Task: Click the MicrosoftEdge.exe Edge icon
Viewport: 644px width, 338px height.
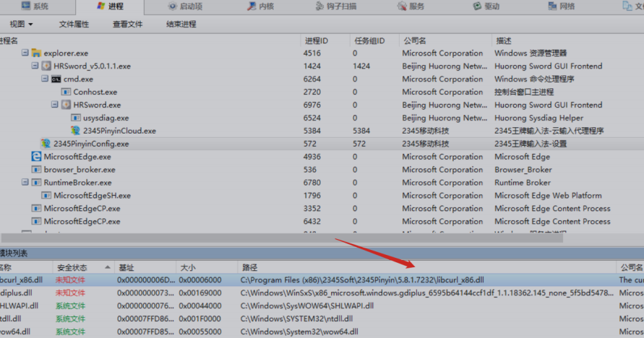Action: (37, 156)
